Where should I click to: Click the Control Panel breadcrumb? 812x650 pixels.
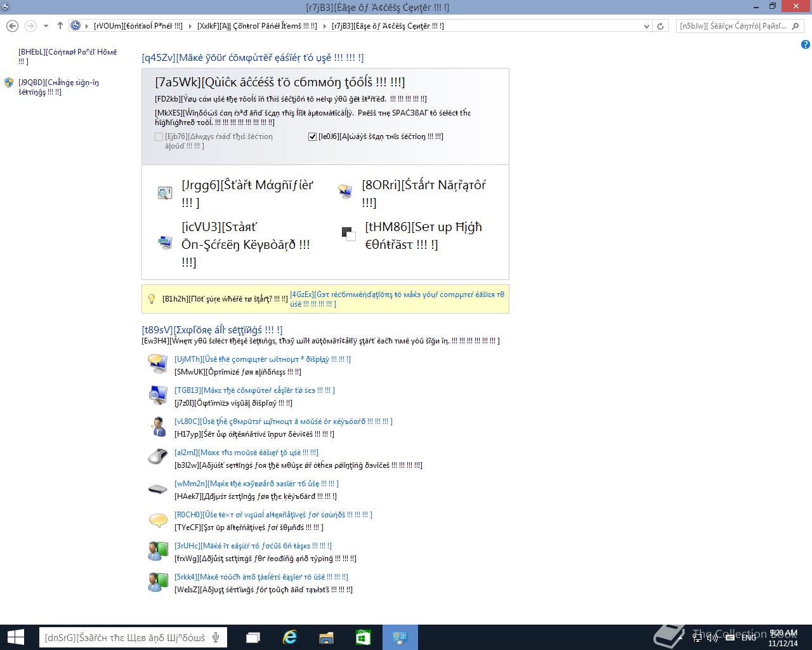coord(138,26)
